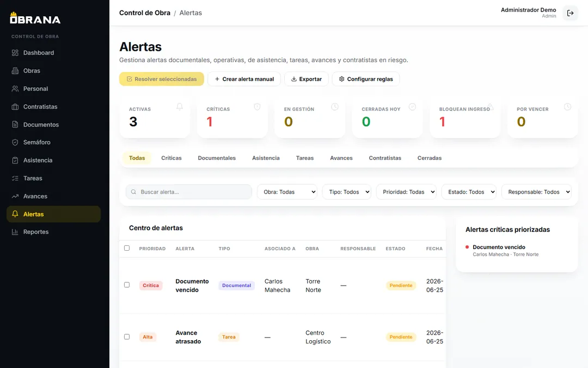Check the Documento vencido alert row

click(127, 285)
